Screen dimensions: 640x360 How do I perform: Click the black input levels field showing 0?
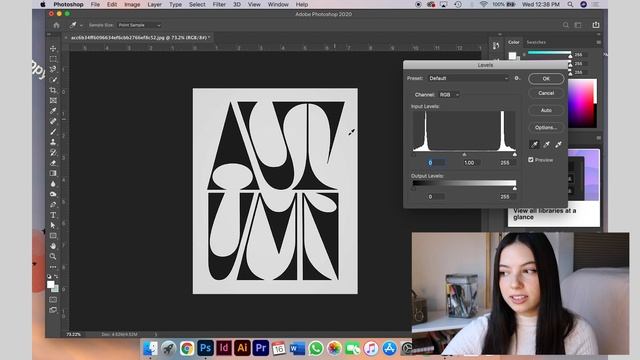point(435,162)
